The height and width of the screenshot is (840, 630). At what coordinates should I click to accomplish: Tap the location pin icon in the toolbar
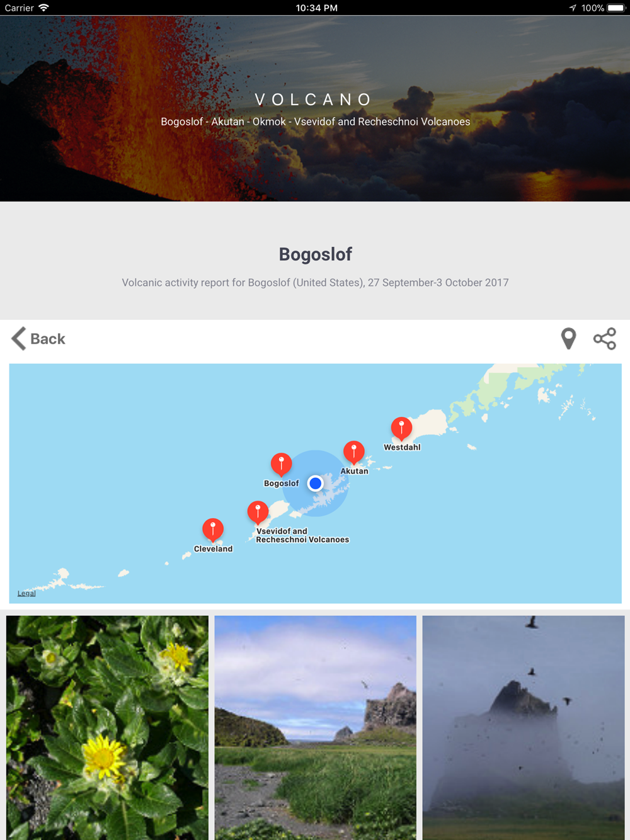coord(568,339)
